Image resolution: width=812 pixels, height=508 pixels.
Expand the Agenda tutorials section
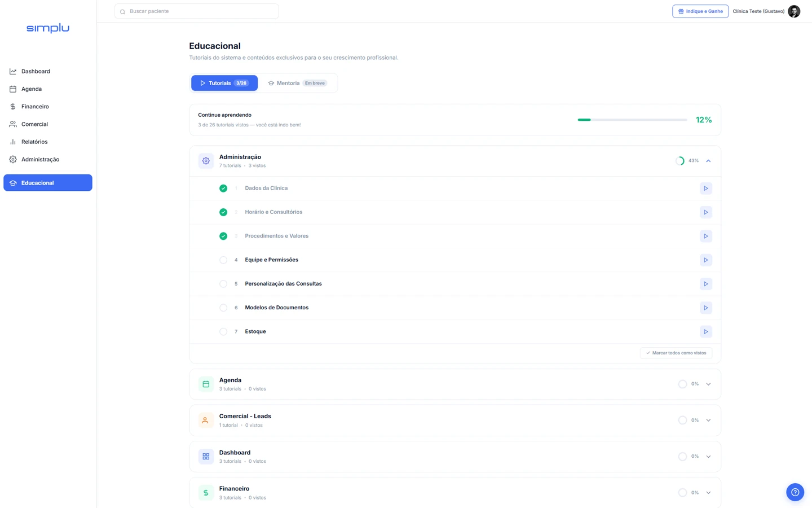[708, 384]
